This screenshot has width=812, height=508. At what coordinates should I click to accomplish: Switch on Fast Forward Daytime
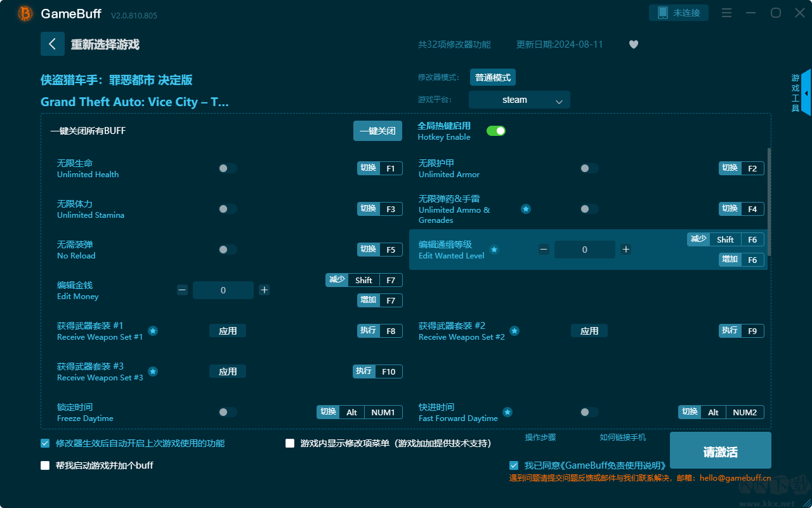(x=589, y=412)
